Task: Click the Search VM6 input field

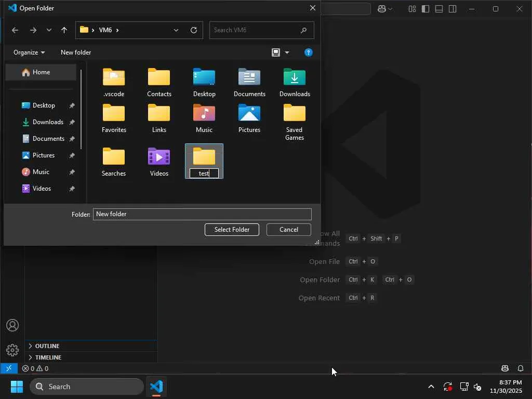Action: coord(255,30)
